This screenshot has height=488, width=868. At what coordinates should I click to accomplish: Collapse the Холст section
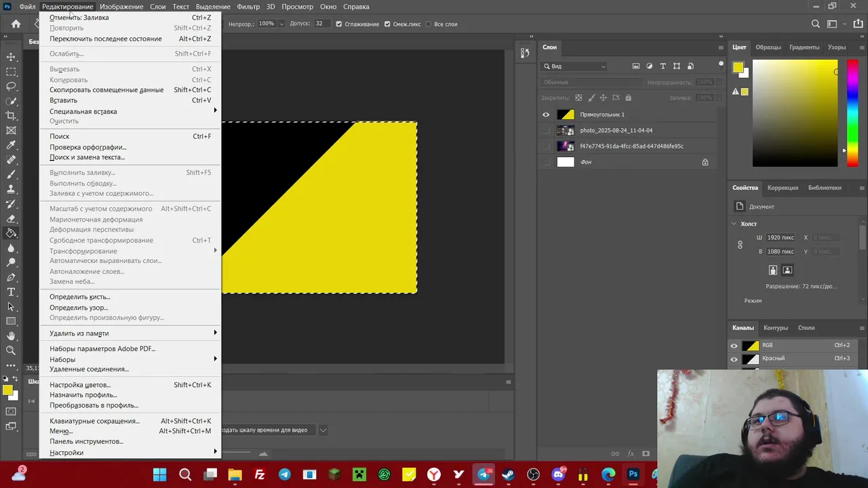click(734, 224)
